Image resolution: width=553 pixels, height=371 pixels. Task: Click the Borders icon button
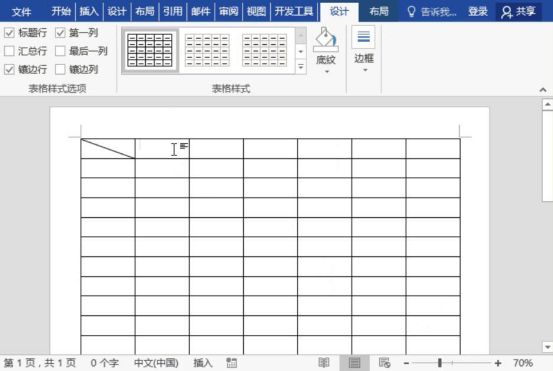coord(364,37)
